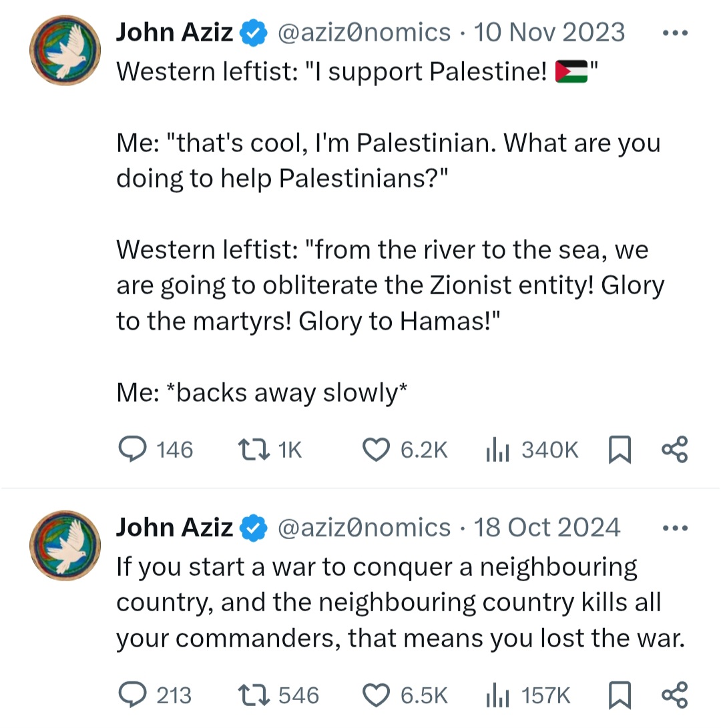Bookmark the 18 Oct 2024 tweet

point(620,695)
